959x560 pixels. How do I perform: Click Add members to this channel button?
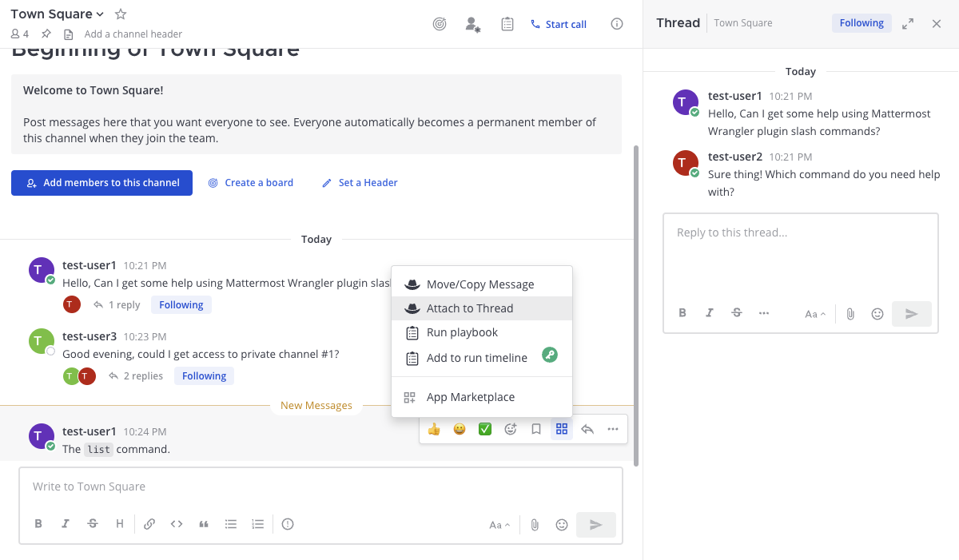(101, 183)
